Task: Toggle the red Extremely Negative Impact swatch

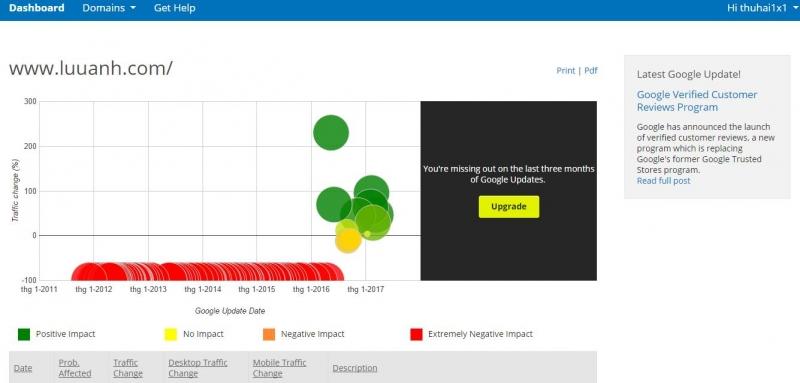Action: (416, 335)
